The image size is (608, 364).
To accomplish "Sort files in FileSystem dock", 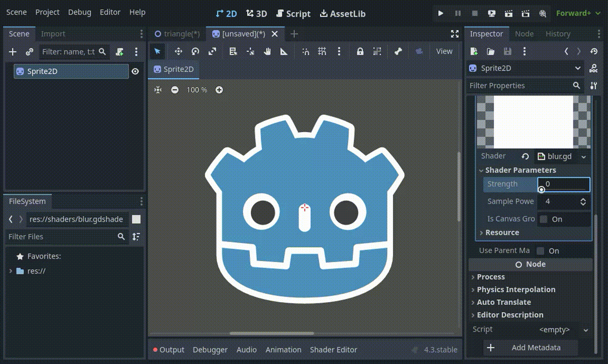I will coord(136,237).
